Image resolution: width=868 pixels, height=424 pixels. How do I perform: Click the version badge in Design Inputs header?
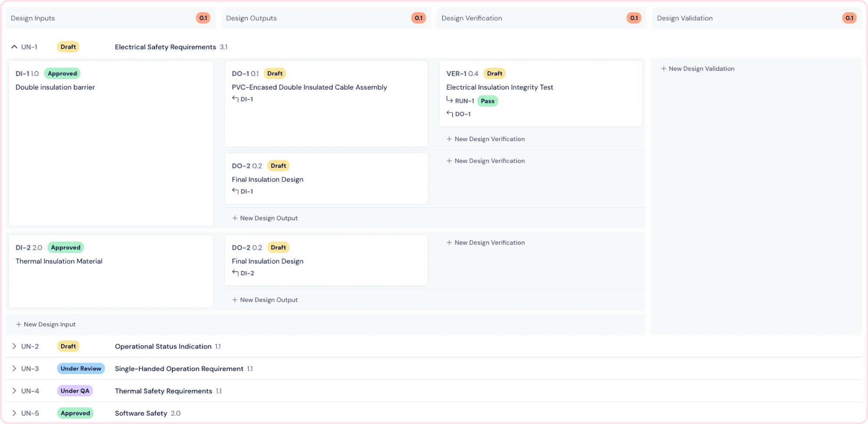[x=203, y=18]
